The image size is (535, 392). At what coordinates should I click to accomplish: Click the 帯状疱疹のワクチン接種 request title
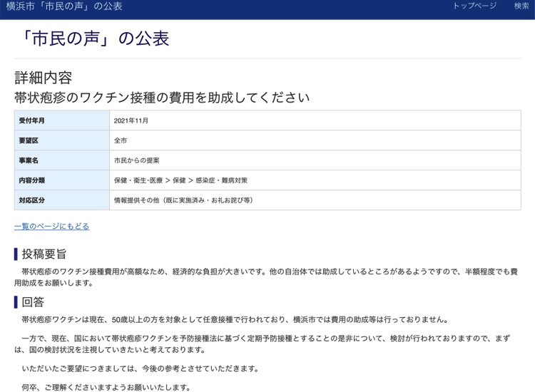point(162,98)
